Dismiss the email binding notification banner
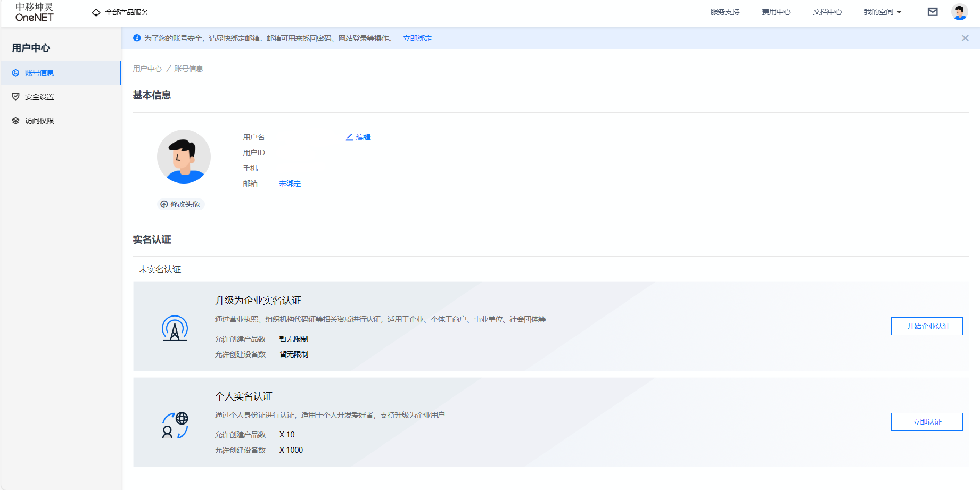 tap(965, 38)
